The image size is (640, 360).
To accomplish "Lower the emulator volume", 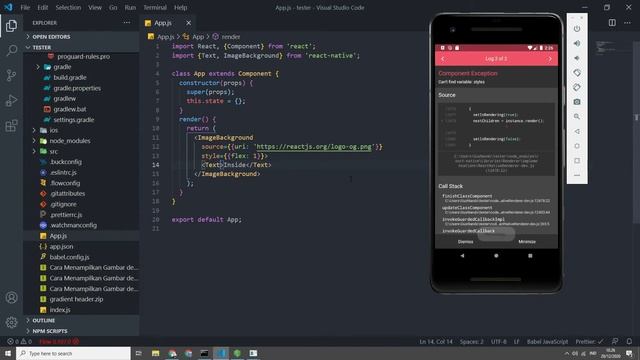I will [577, 58].
